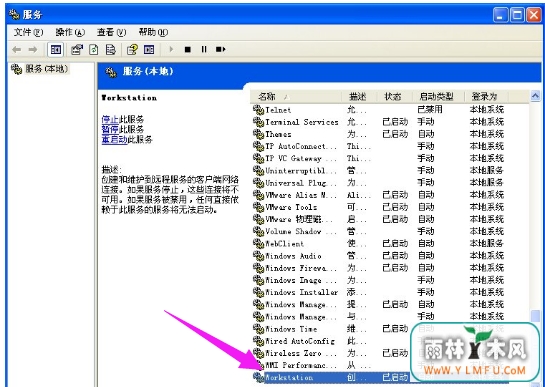Click the toolbar icon right of Help
This screenshot has height=387, width=545.
point(149,50)
